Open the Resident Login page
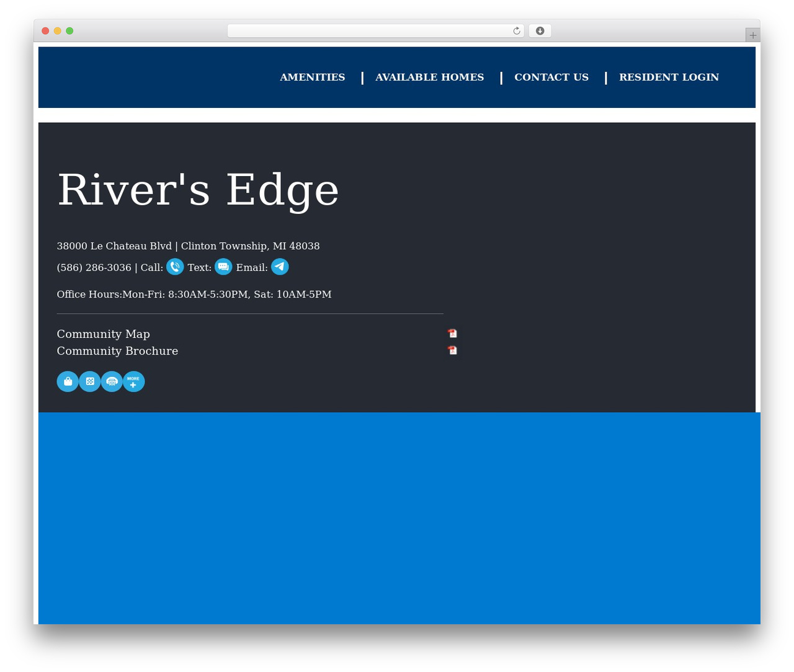794x672 pixels. pyautogui.click(x=669, y=77)
